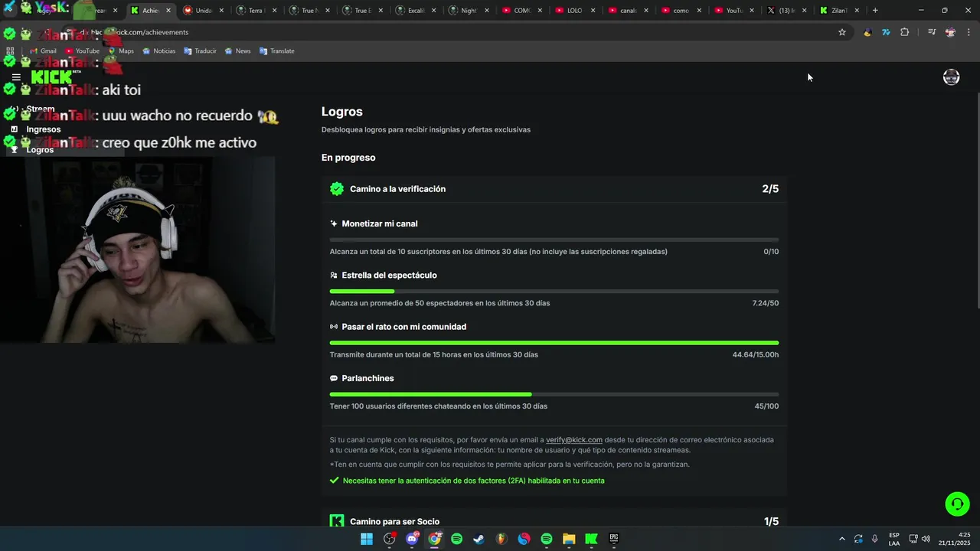980x551 pixels.
Task: Open OBS Studio from the taskbar
Action: tap(390, 539)
